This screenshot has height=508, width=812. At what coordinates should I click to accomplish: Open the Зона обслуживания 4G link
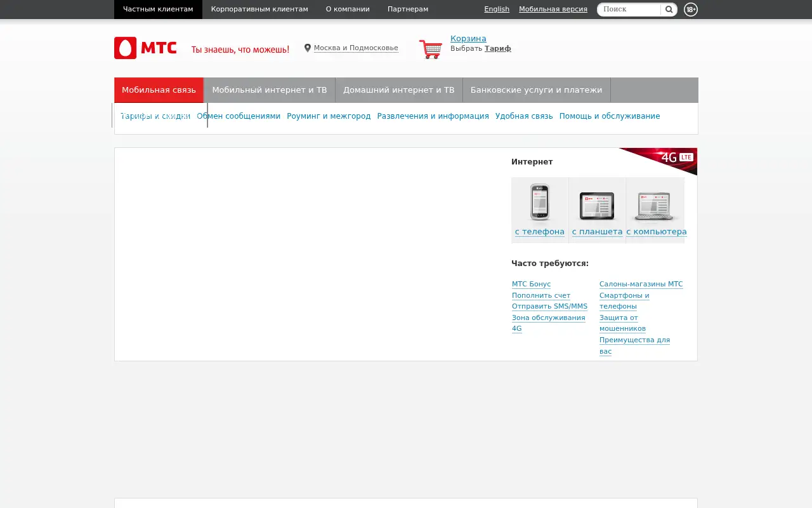point(549,323)
